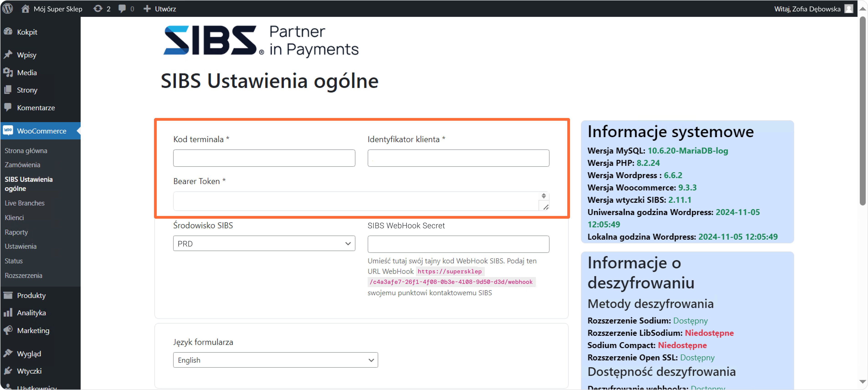Click the Bearer Token field stepper arrows
868x390 pixels.
point(544,196)
